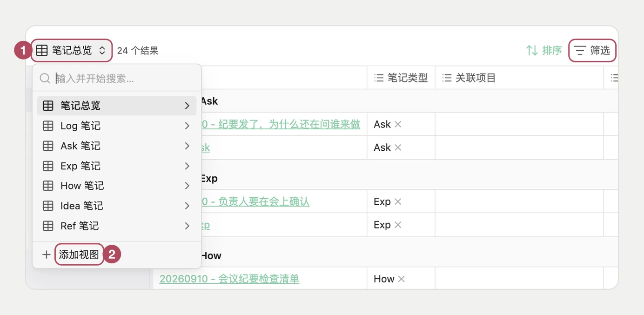Click 添加视图 to add a view

click(x=79, y=255)
